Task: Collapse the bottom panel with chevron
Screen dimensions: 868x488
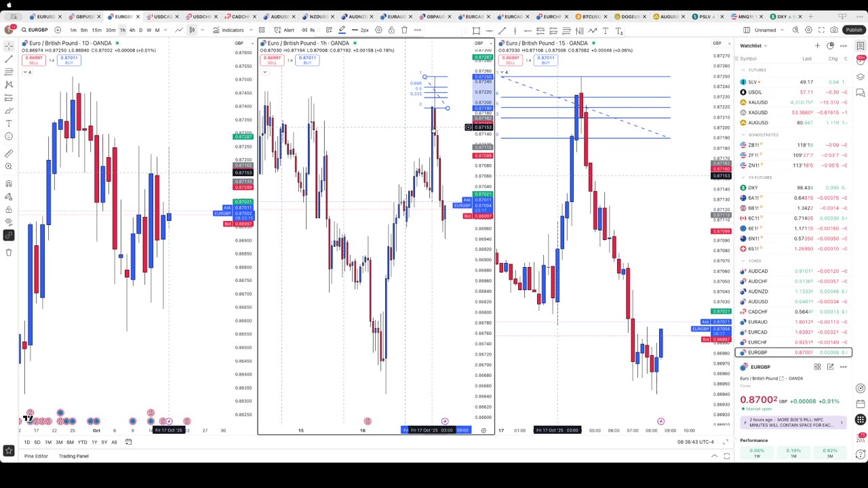Action: tap(714, 456)
